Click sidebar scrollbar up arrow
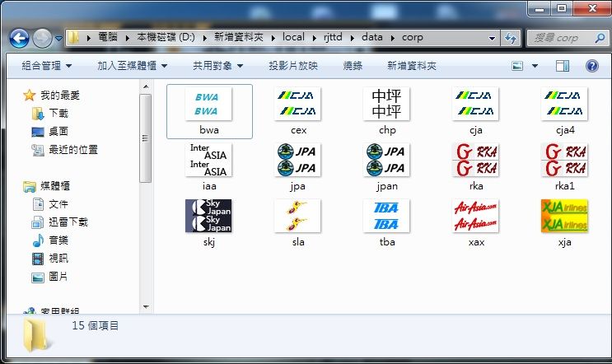The height and width of the screenshot is (364, 612). (146, 86)
